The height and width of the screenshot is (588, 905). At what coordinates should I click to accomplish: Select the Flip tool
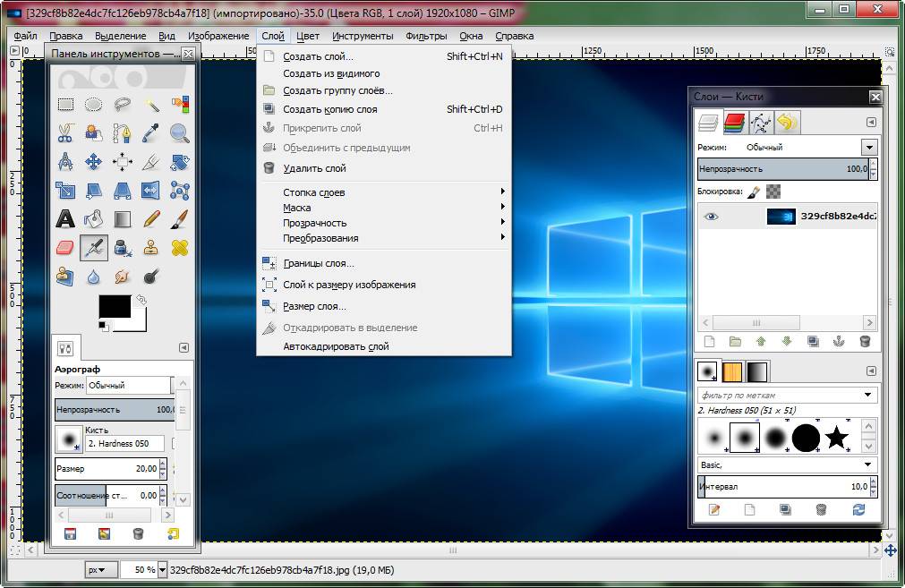(x=151, y=191)
